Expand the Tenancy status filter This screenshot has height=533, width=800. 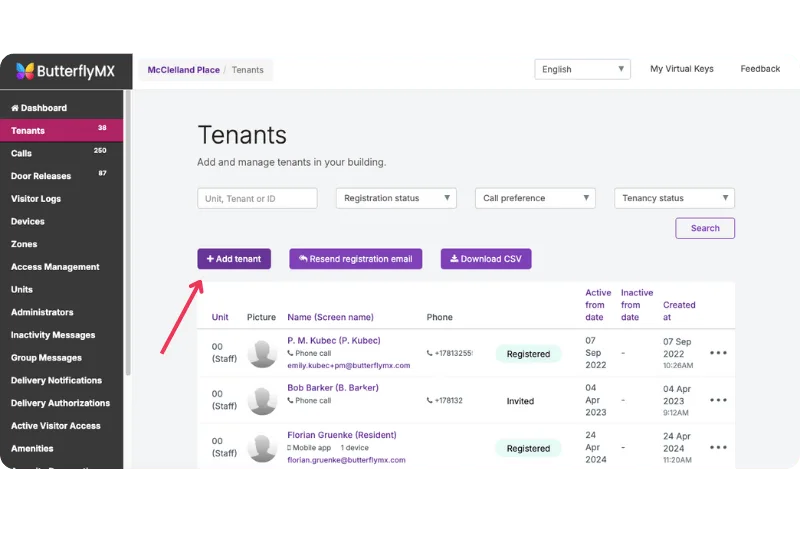(674, 198)
